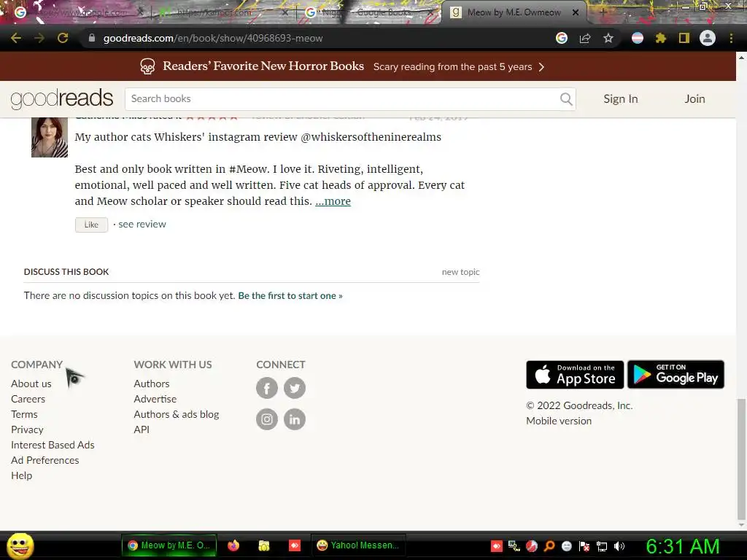Click Be the first to start one
747x560 pixels.
click(x=290, y=296)
